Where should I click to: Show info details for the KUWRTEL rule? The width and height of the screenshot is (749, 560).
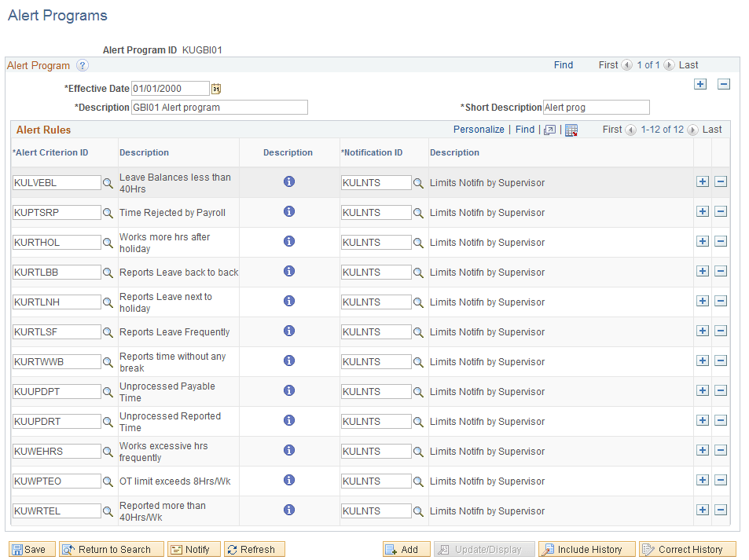pyautogui.click(x=288, y=510)
